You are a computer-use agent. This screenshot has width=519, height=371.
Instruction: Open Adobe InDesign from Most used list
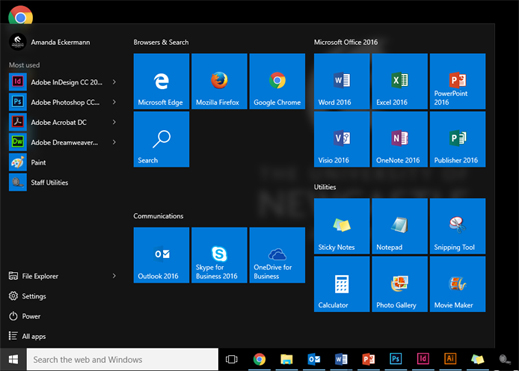click(57, 82)
